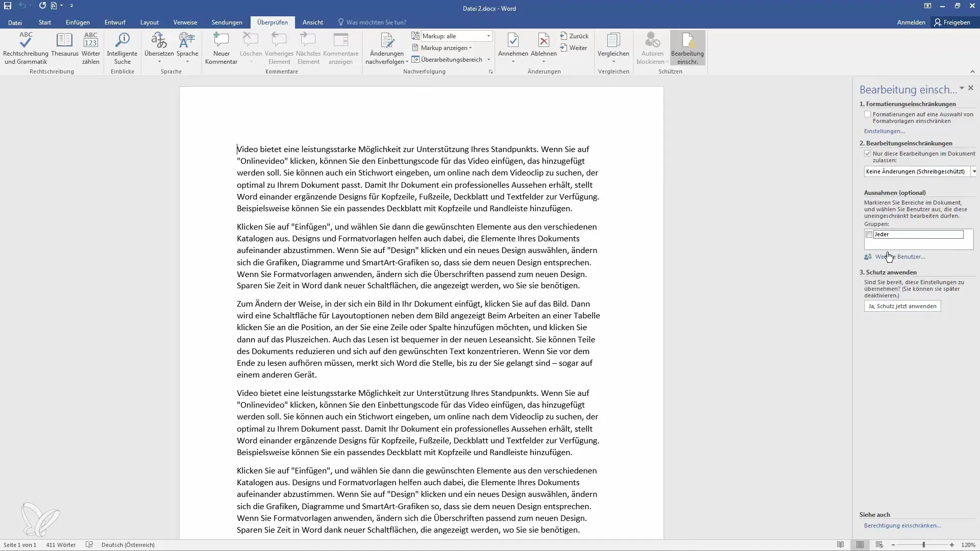Uncheck Nur diese Bearbeitungen zulassen
The height and width of the screenshot is (551, 980).
867,154
